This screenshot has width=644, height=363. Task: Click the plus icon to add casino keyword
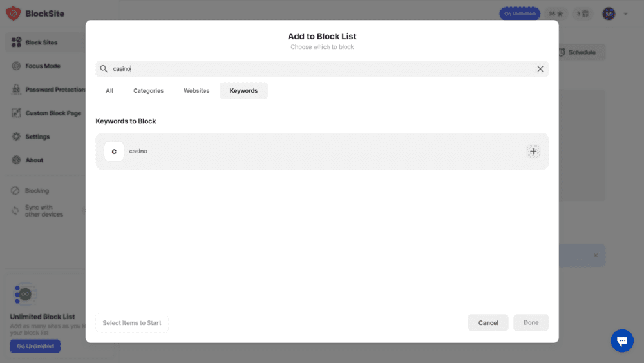(x=533, y=152)
